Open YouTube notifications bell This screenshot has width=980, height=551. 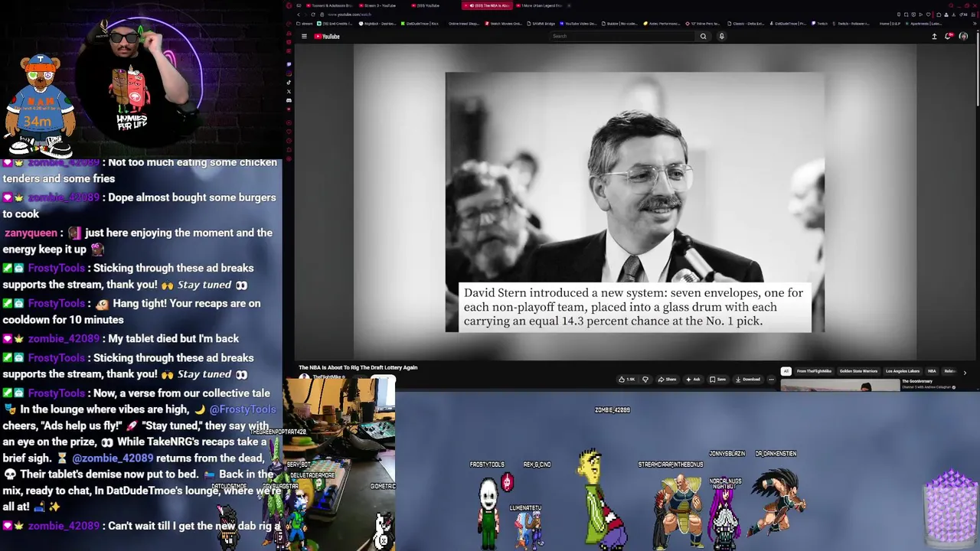tap(949, 36)
